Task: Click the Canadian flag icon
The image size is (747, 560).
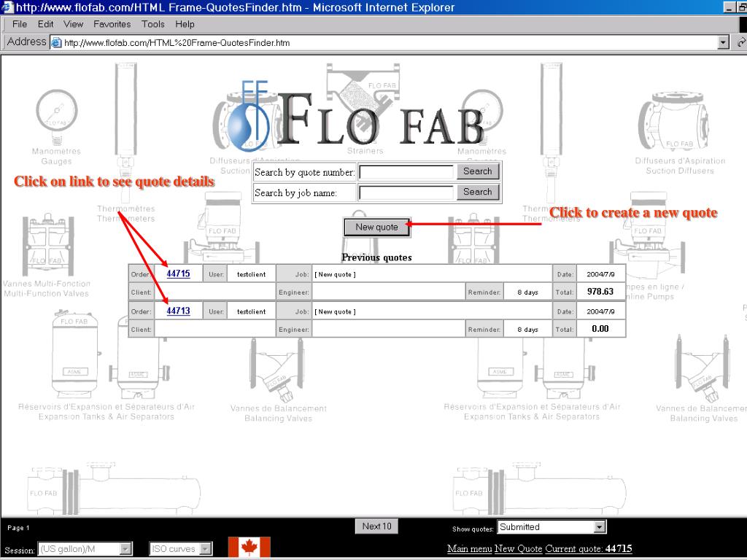Action: click(x=249, y=547)
